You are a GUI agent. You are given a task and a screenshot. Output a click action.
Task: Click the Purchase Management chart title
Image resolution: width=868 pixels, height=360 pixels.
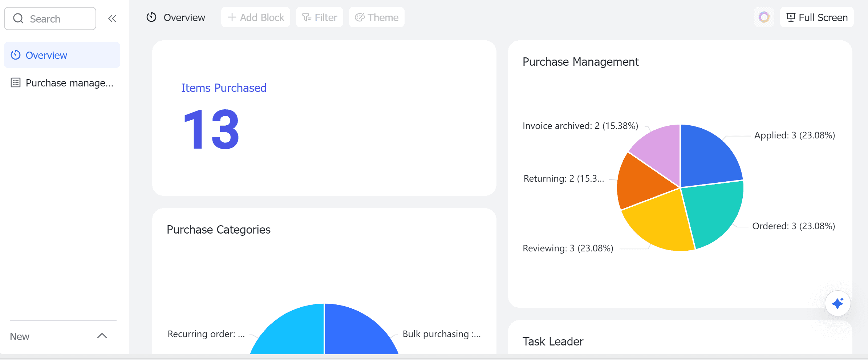click(580, 62)
